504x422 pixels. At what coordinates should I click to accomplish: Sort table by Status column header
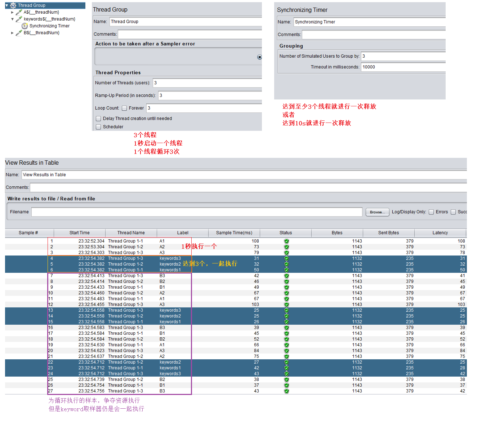pyautogui.click(x=286, y=233)
